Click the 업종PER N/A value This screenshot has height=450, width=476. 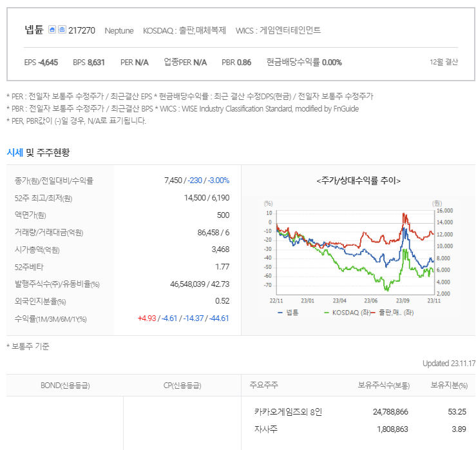185,63
